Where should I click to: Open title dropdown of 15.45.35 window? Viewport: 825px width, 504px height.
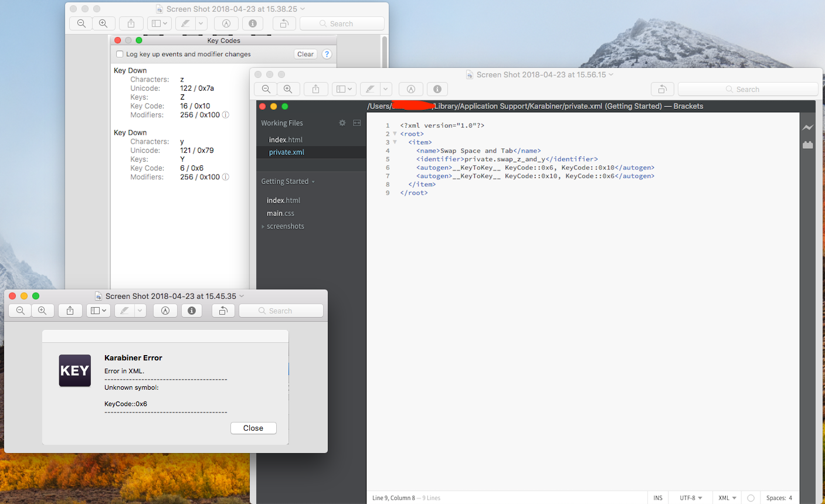[x=242, y=296]
